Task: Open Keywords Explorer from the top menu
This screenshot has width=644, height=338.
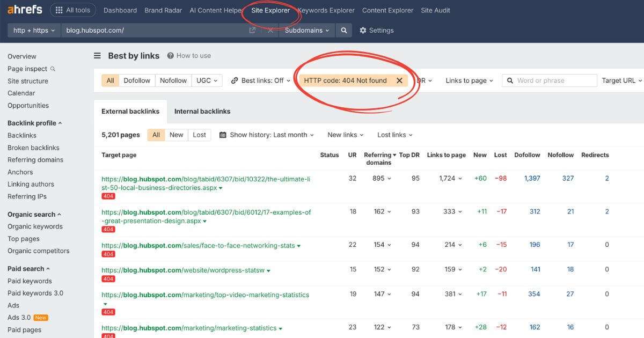Action: point(327,10)
